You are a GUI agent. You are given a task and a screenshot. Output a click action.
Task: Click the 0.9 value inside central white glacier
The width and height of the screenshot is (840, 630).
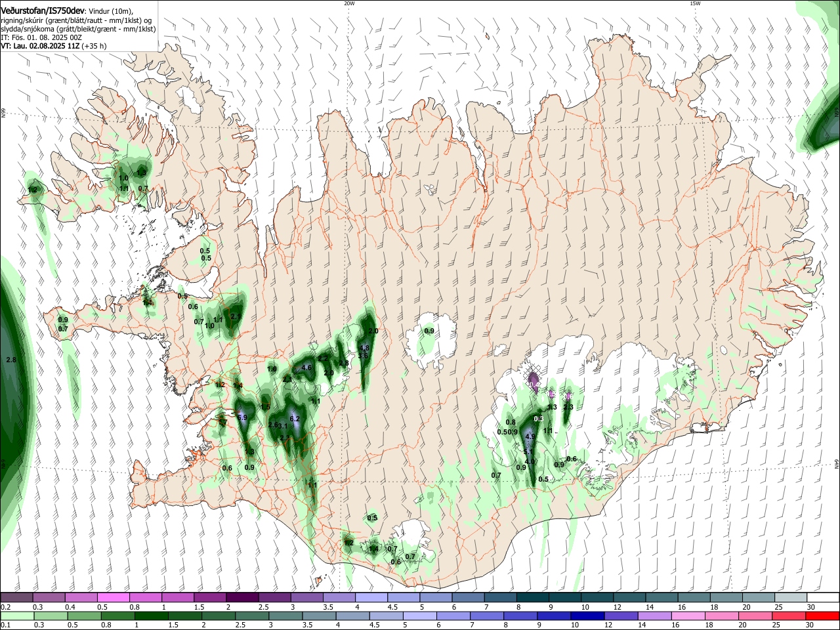click(x=429, y=331)
